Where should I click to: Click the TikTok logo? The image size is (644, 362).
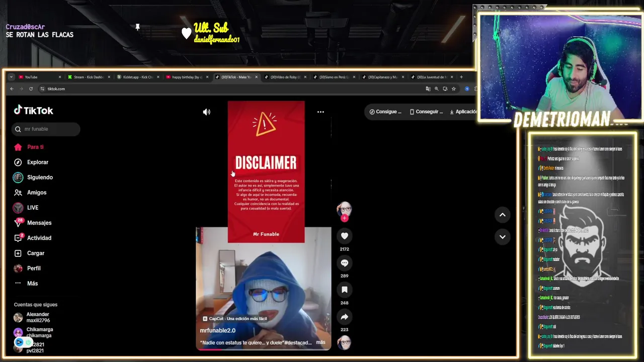[33, 111]
